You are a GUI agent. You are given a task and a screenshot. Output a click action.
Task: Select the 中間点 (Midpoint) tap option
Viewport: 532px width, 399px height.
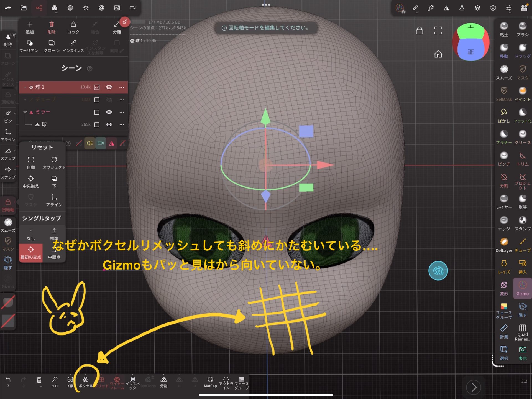tap(54, 252)
